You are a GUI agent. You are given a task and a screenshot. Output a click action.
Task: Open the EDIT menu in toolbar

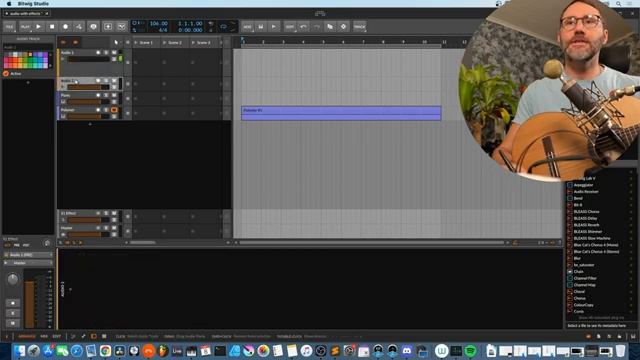click(289, 27)
